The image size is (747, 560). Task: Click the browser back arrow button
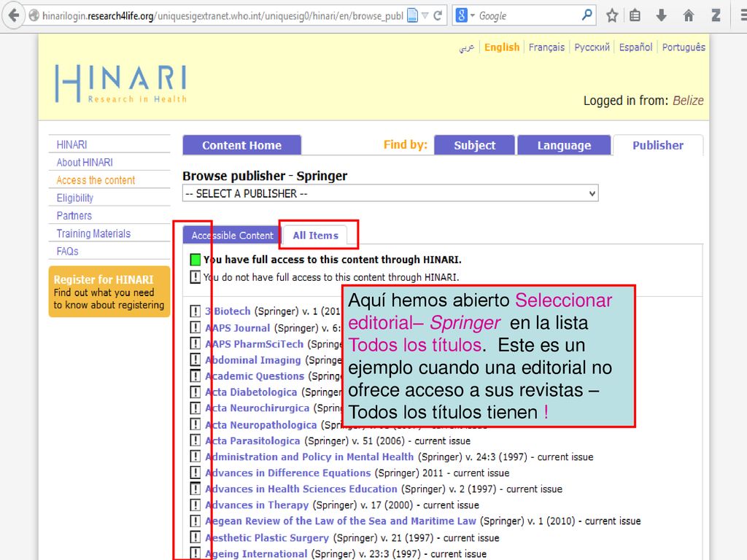point(14,15)
